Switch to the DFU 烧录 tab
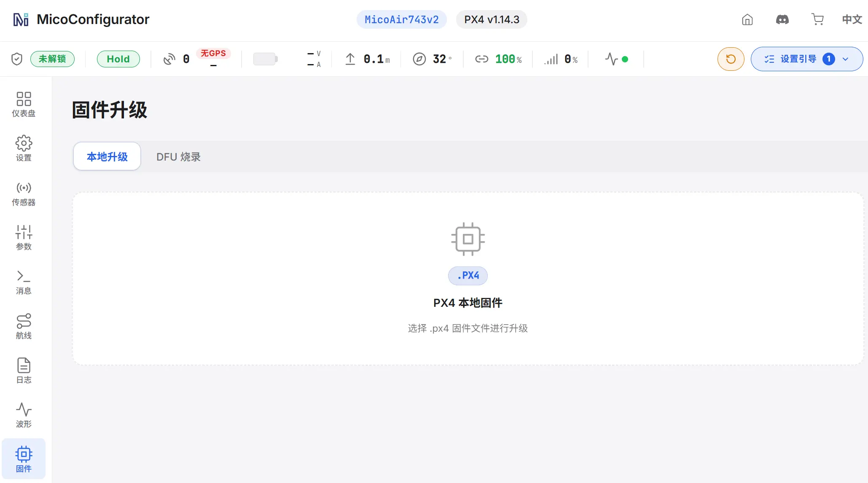 pyautogui.click(x=178, y=157)
